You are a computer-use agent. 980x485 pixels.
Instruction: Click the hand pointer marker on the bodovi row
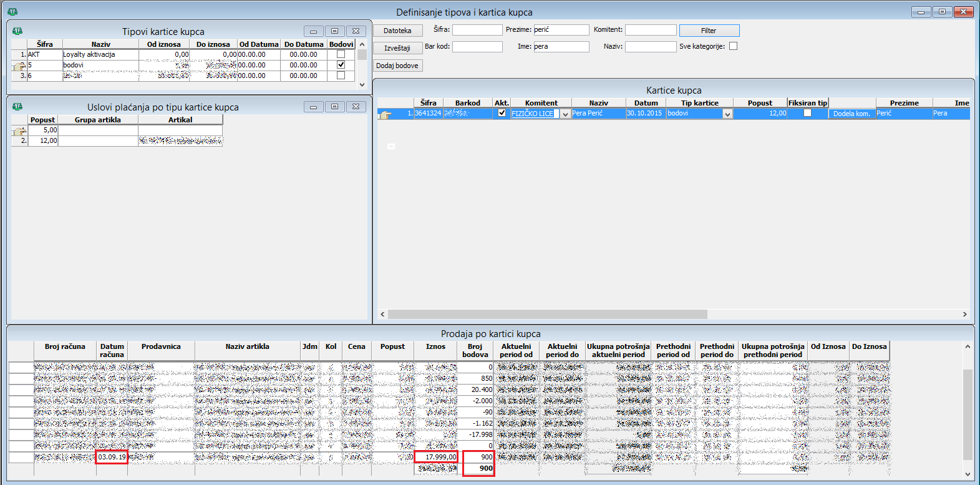click(19, 66)
